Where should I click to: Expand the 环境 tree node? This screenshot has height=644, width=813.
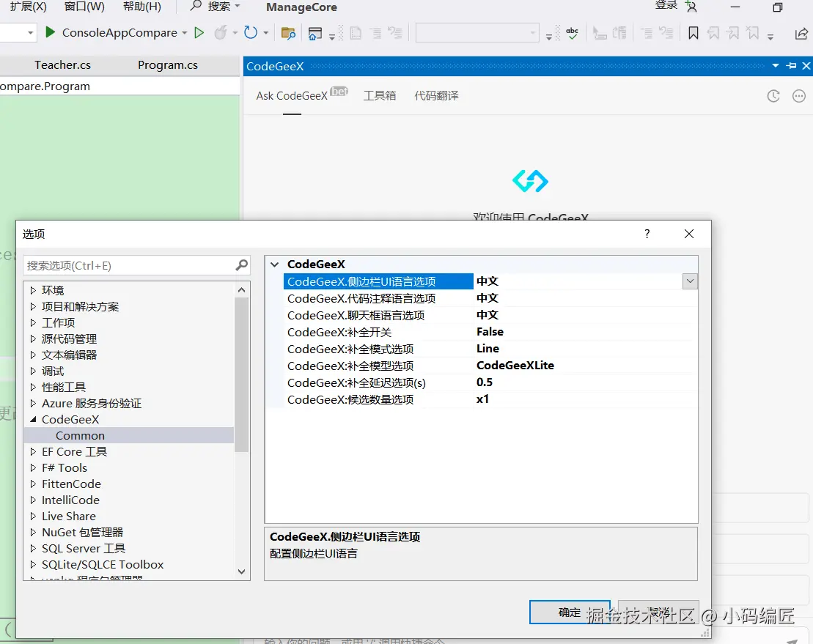33,290
